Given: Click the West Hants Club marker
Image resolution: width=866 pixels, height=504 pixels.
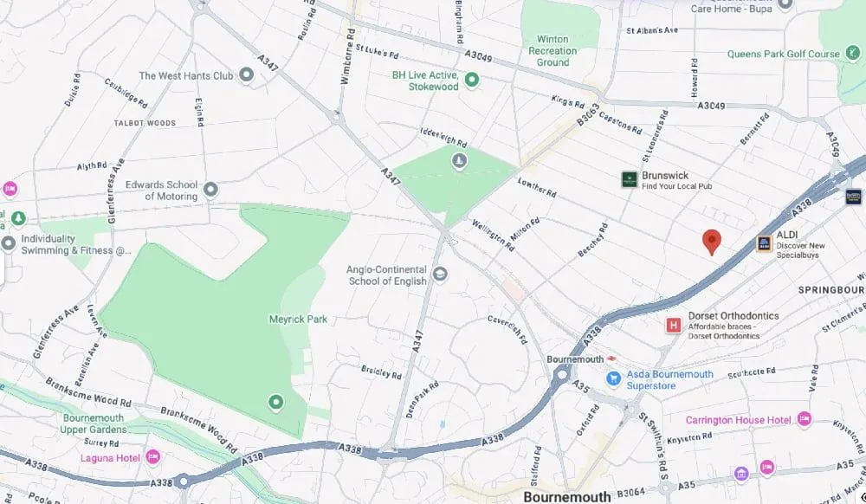Looking at the screenshot, I should [246, 74].
